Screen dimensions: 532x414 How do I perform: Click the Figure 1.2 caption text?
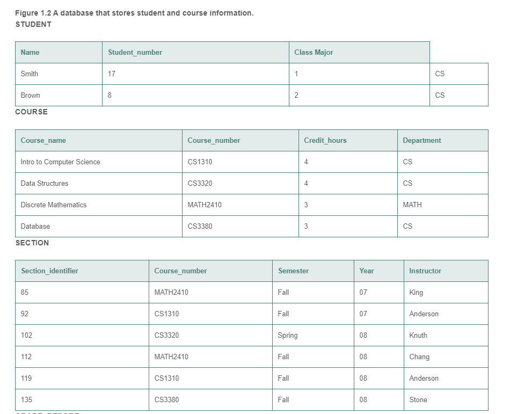[134, 13]
